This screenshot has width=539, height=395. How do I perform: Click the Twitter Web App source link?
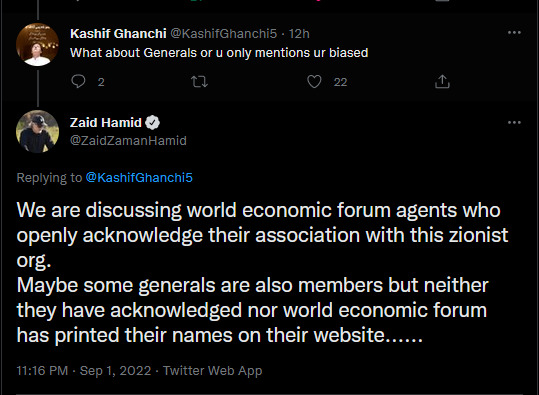[x=212, y=371]
